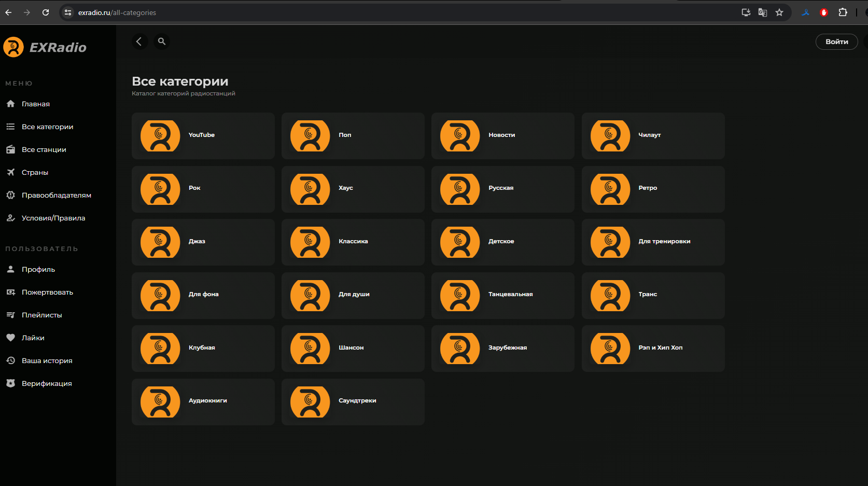
Task: Select the Рэп и Хип Хоп category
Action: tap(653, 349)
